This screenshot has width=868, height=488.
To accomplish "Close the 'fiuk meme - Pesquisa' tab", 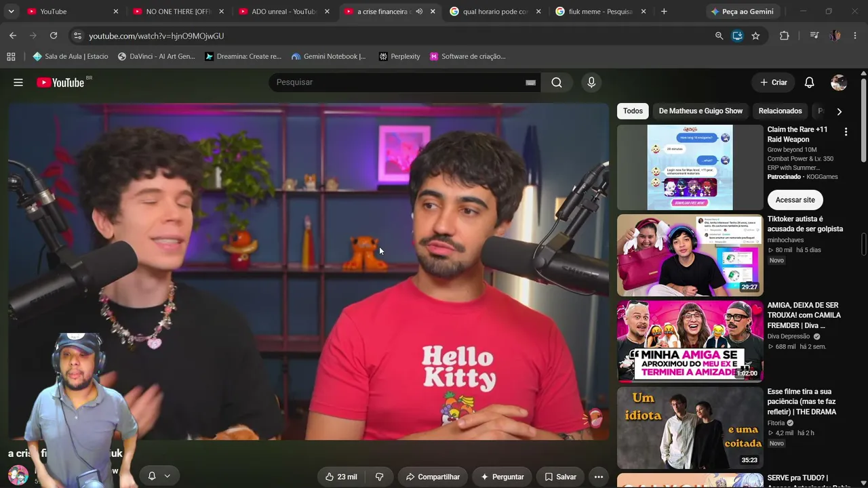I will [644, 12].
